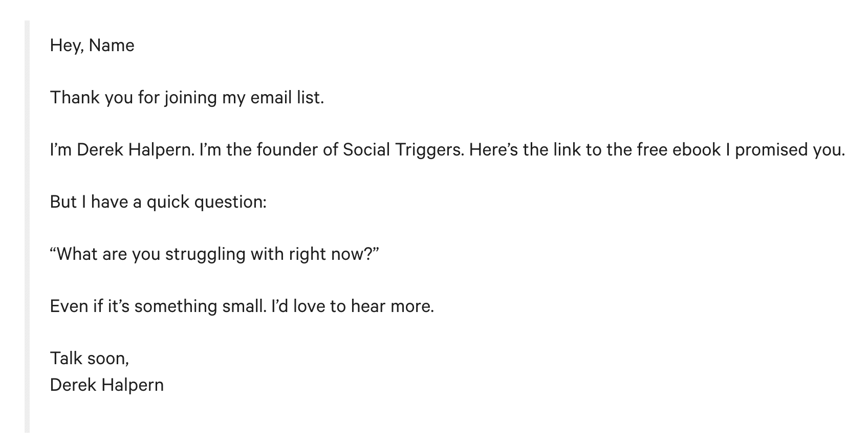Click the words "promised you"
Image resolution: width=868 pixels, height=445 pixels.
[789, 149]
